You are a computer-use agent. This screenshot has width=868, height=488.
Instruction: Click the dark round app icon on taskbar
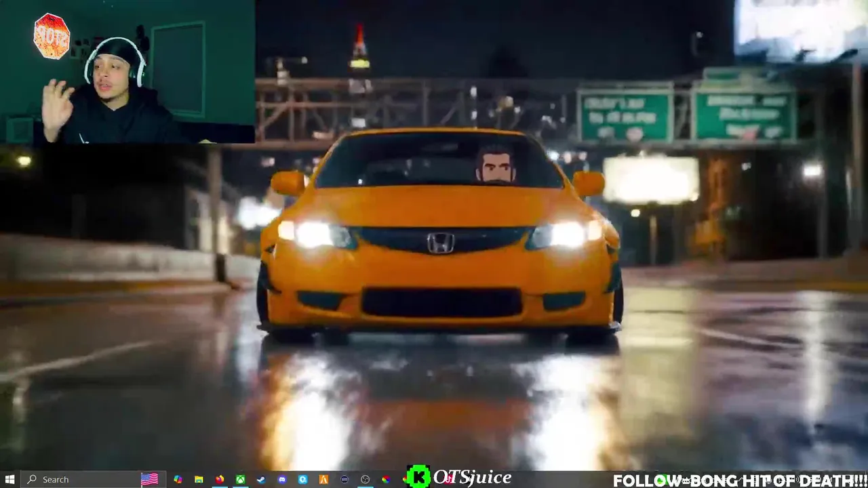click(x=344, y=479)
